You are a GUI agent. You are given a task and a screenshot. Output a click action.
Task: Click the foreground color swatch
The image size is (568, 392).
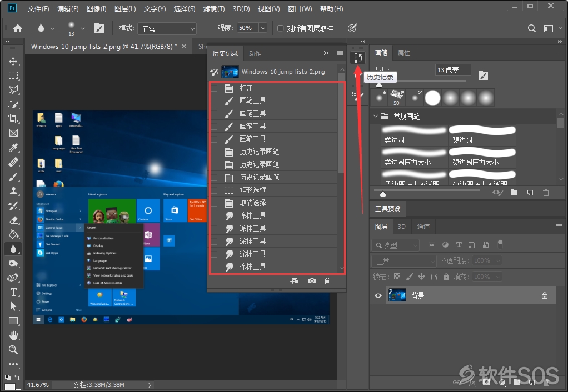[9, 386]
